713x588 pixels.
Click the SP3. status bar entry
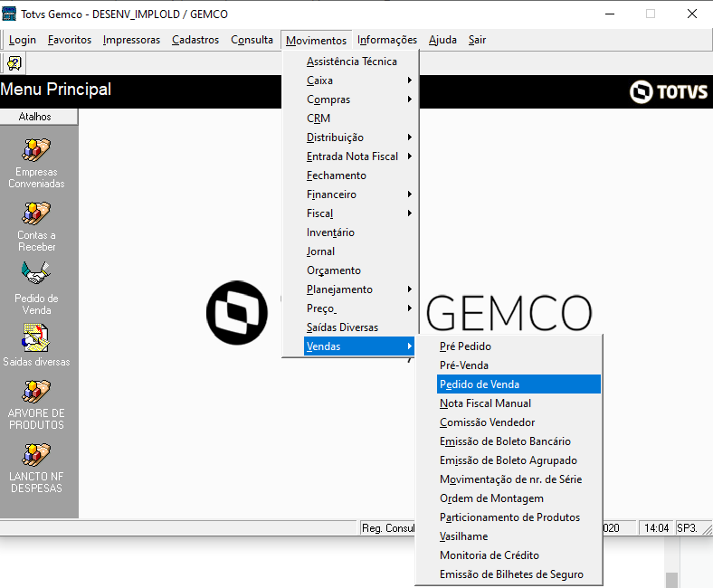click(x=688, y=528)
